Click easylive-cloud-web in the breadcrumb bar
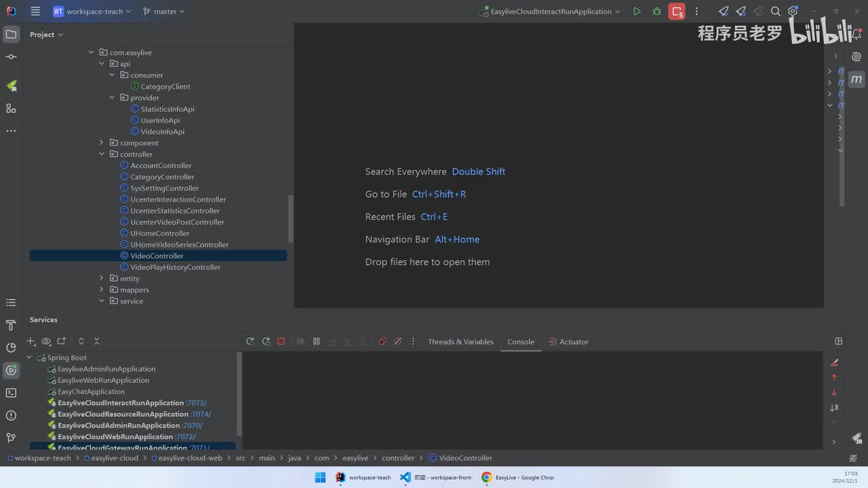The image size is (868, 488). (186, 458)
